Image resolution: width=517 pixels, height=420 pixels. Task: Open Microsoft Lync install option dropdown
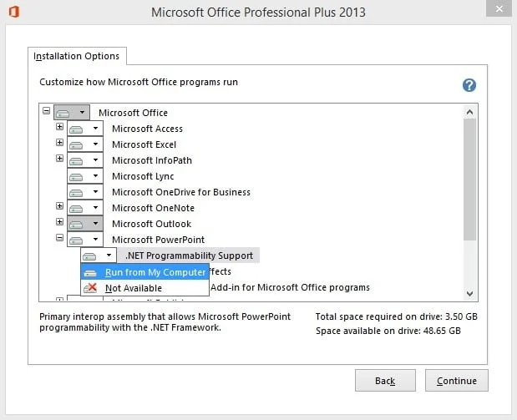[x=85, y=175]
